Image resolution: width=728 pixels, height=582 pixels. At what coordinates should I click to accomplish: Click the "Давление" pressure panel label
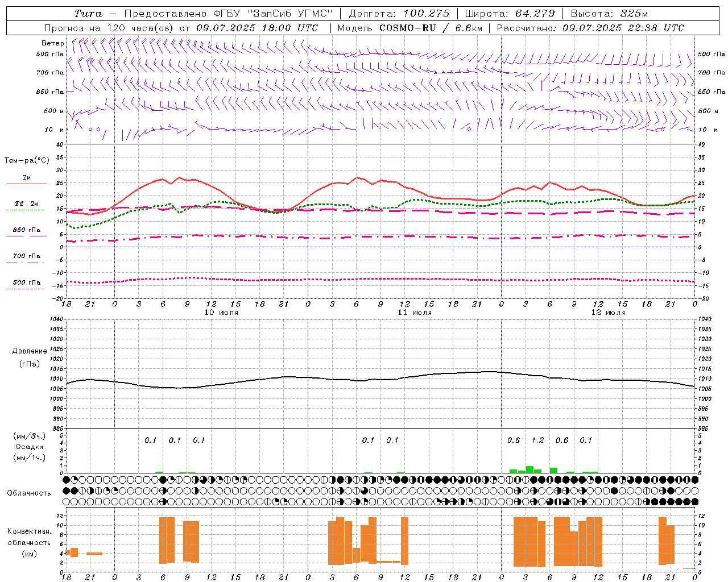[x=30, y=351]
